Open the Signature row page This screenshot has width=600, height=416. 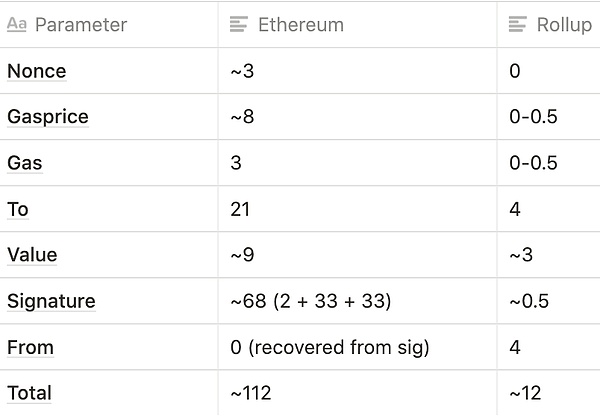point(51,301)
